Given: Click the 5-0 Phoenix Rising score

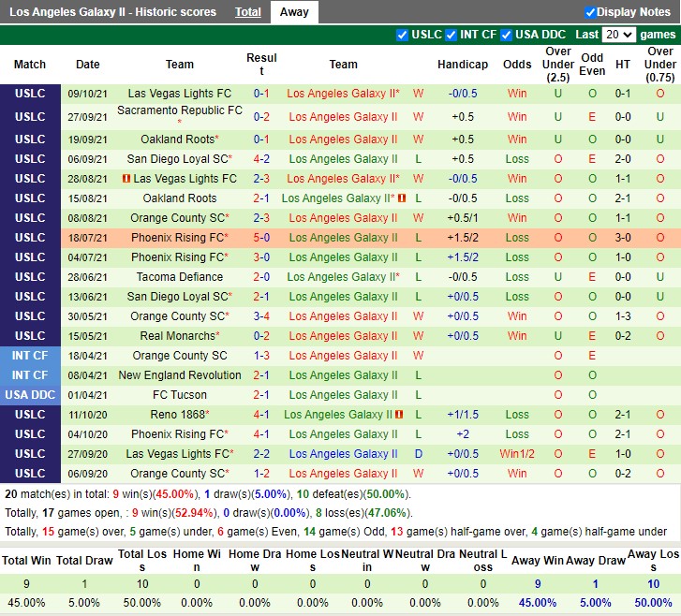Looking at the screenshot, I should click(261, 238).
